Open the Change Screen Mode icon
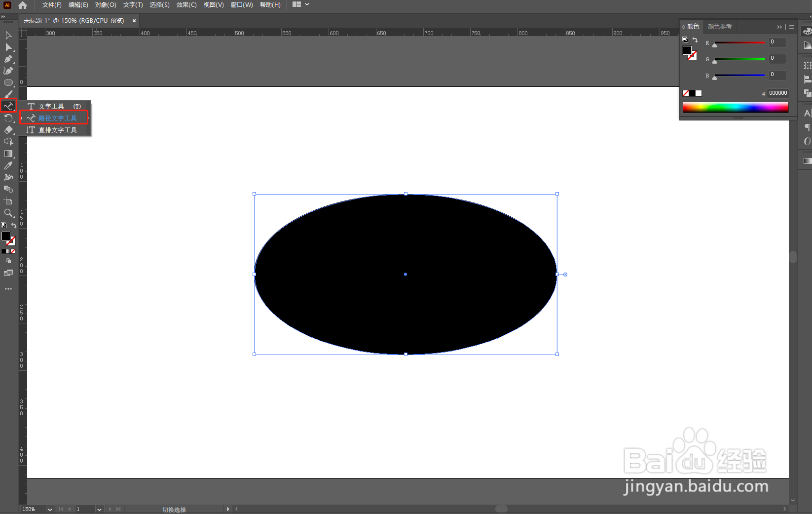The width and height of the screenshot is (812, 514). tap(8, 273)
